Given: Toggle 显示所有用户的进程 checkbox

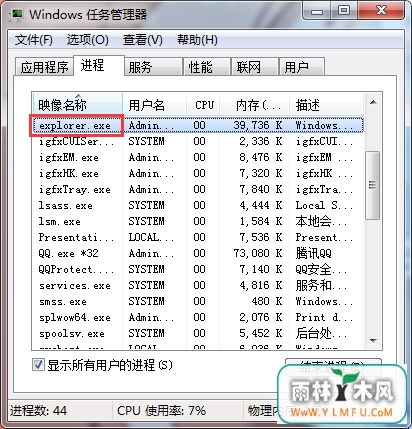Looking at the screenshot, I should tap(38, 365).
